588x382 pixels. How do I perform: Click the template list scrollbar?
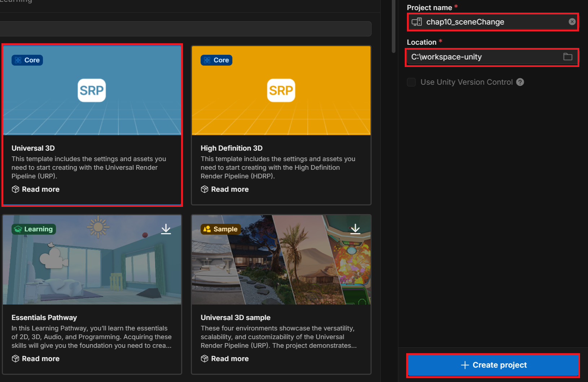click(x=394, y=27)
